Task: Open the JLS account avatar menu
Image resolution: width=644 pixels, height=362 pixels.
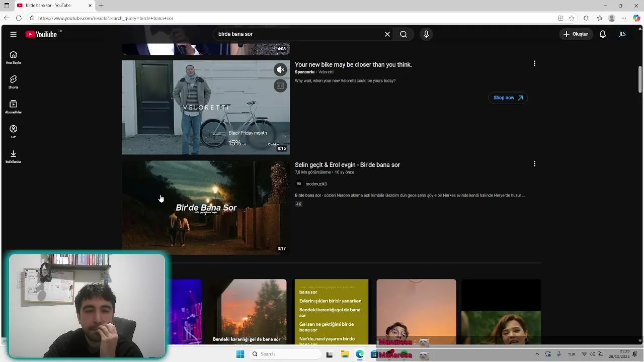Action: click(x=622, y=34)
